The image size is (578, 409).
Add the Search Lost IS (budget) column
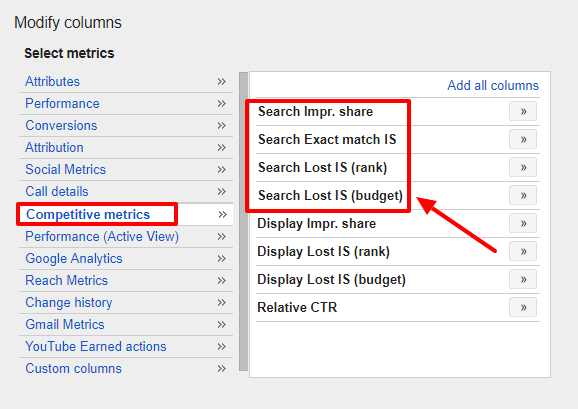(523, 195)
